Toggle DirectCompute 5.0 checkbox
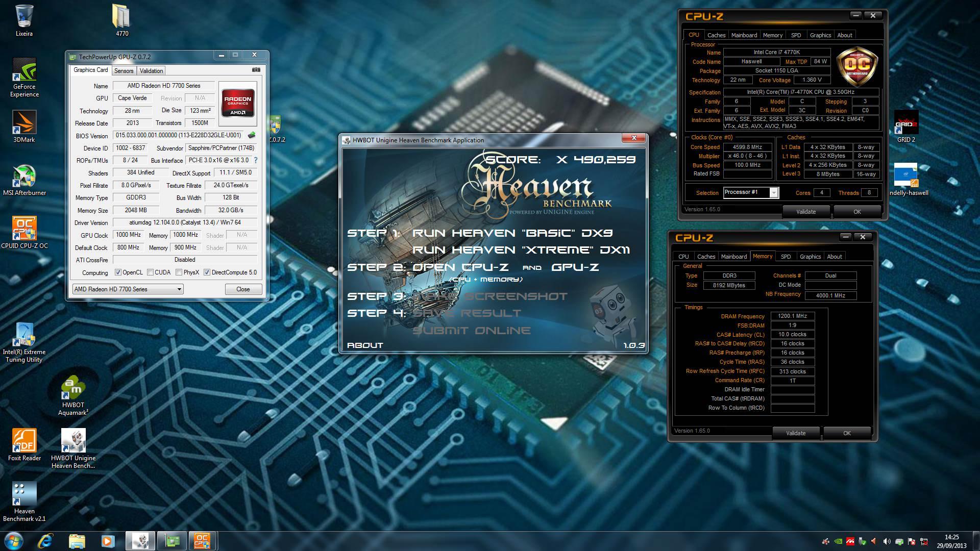This screenshot has width=980, height=551. point(207,272)
